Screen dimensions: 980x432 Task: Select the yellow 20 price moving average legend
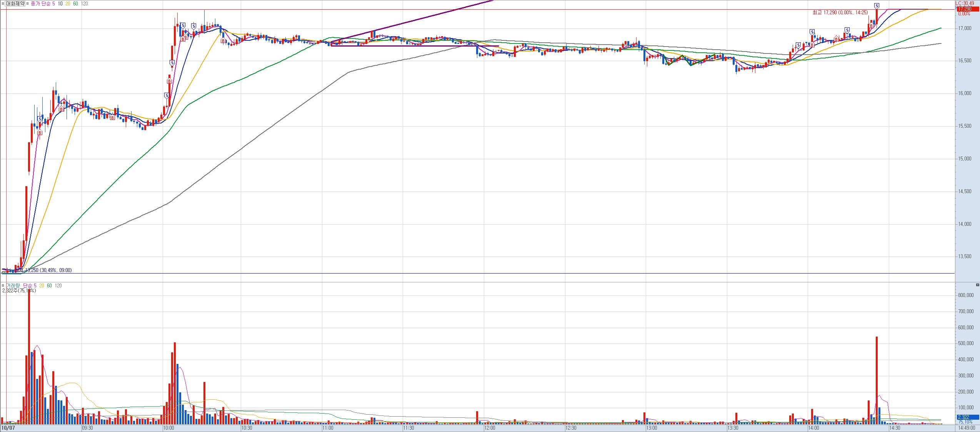pyautogui.click(x=68, y=3)
